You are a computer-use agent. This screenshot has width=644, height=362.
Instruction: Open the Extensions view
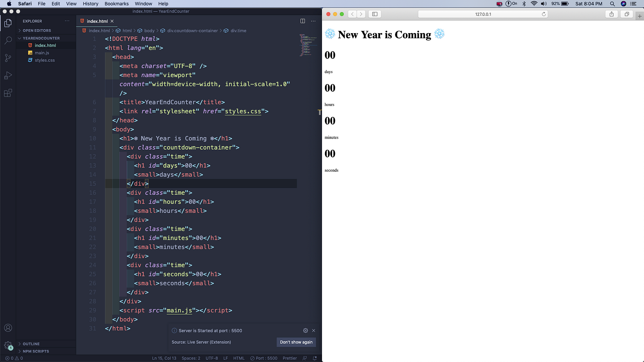tap(8, 93)
